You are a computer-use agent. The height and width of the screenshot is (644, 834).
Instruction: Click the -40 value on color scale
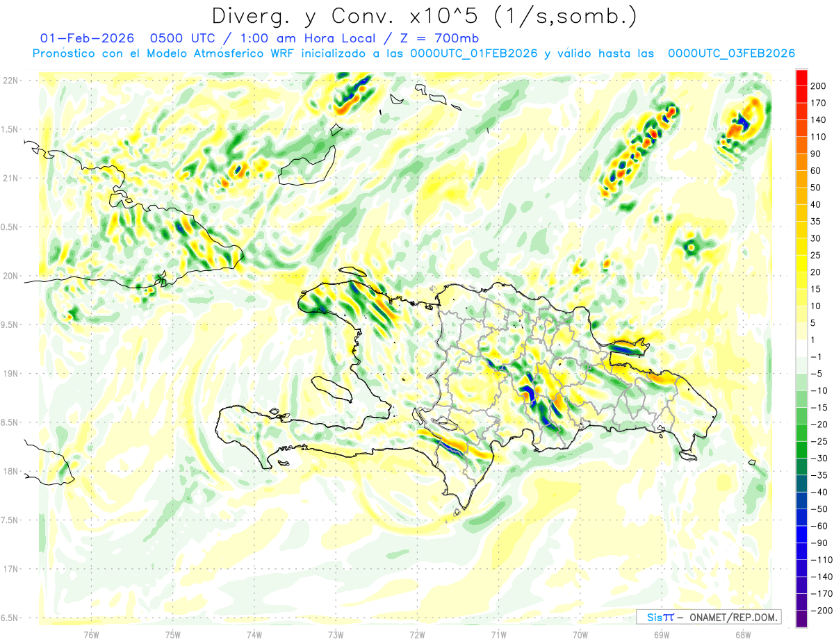(x=821, y=493)
